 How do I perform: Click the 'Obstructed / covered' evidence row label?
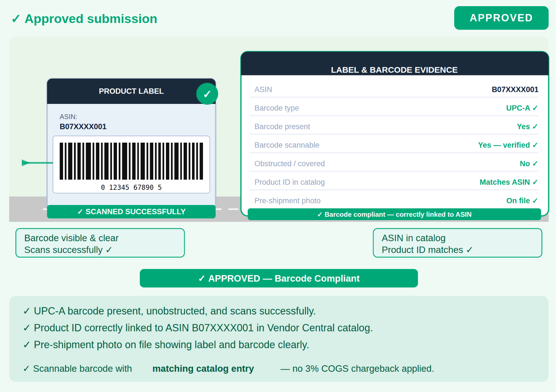290,164
